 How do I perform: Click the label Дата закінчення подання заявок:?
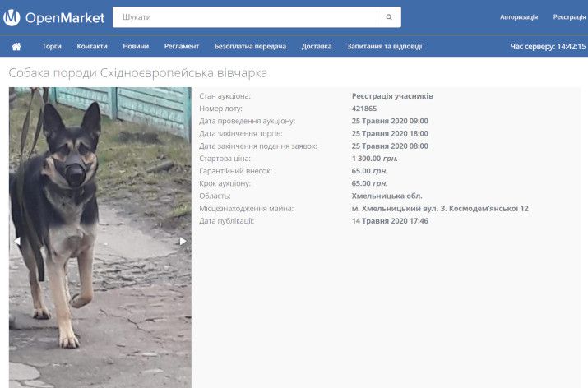coord(258,145)
